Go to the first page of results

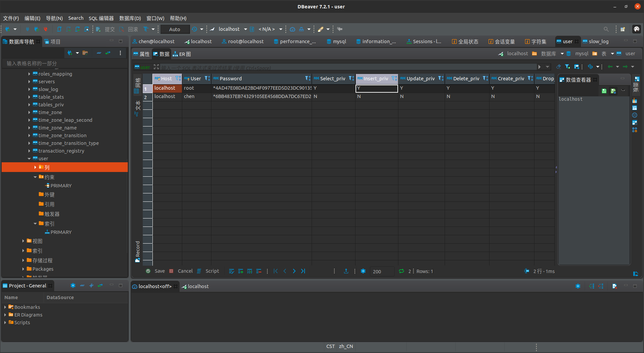pos(275,271)
